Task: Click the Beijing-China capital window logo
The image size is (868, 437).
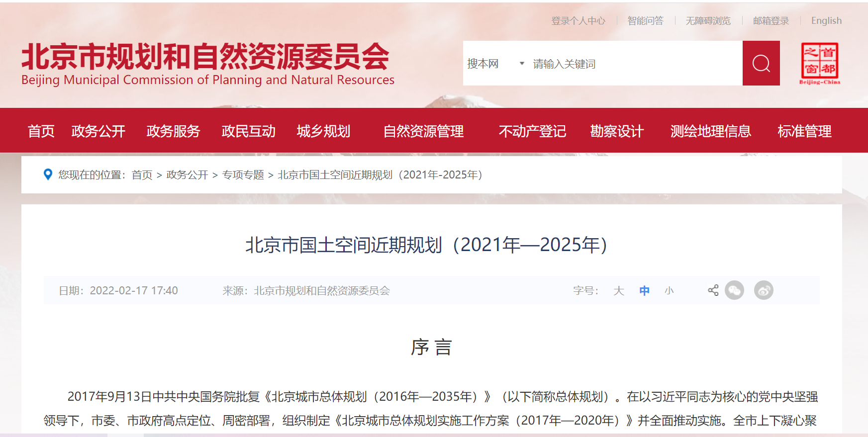Action: (x=819, y=63)
